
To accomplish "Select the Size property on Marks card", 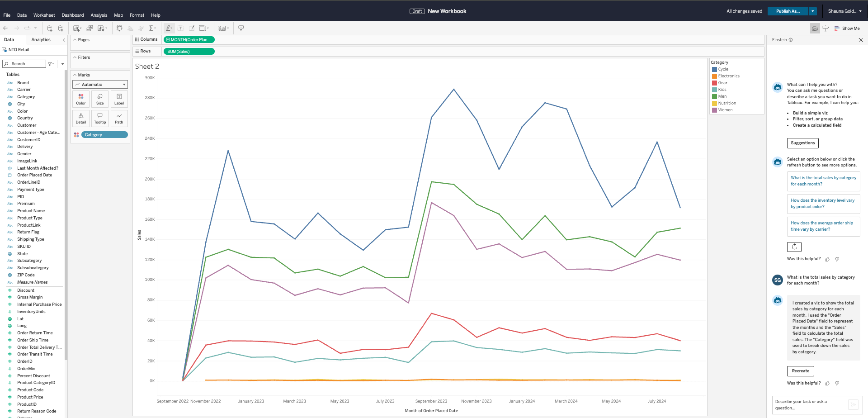I will [x=99, y=99].
